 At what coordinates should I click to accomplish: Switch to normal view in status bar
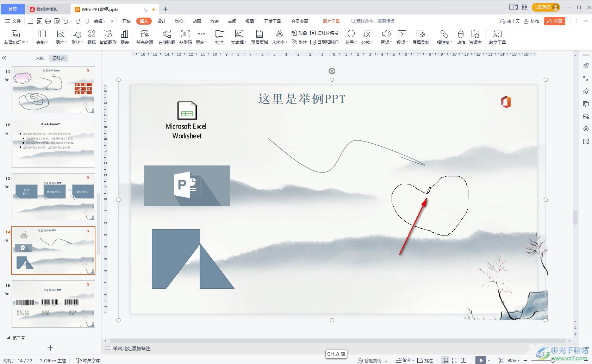(x=445, y=360)
